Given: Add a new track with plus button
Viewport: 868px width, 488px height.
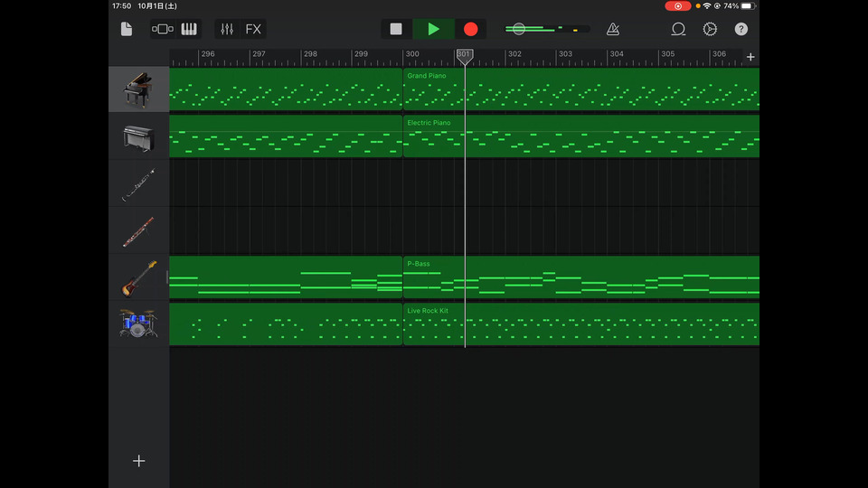Looking at the screenshot, I should (138, 461).
